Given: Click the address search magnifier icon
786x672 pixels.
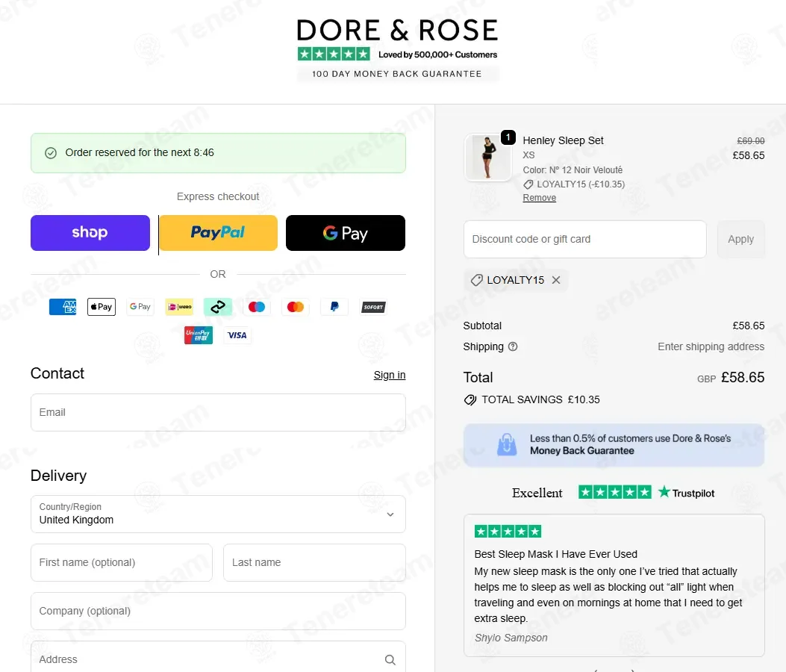Looking at the screenshot, I should click(x=390, y=660).
